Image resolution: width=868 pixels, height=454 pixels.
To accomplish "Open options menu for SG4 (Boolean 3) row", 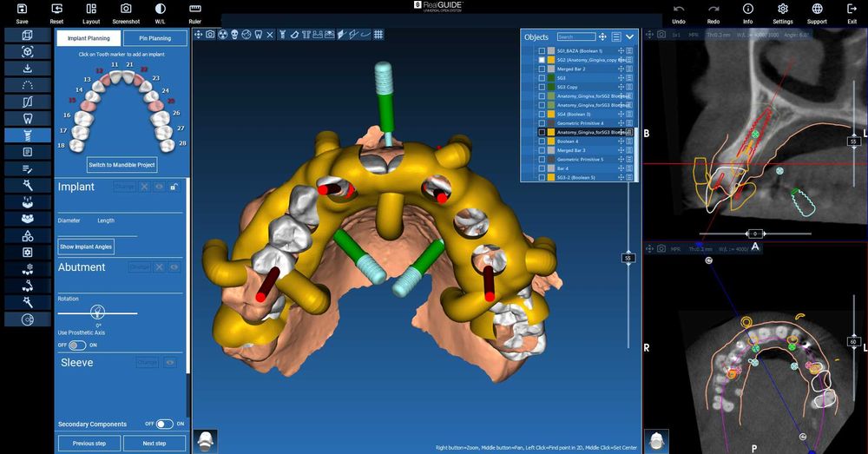I will click(629, 114).
